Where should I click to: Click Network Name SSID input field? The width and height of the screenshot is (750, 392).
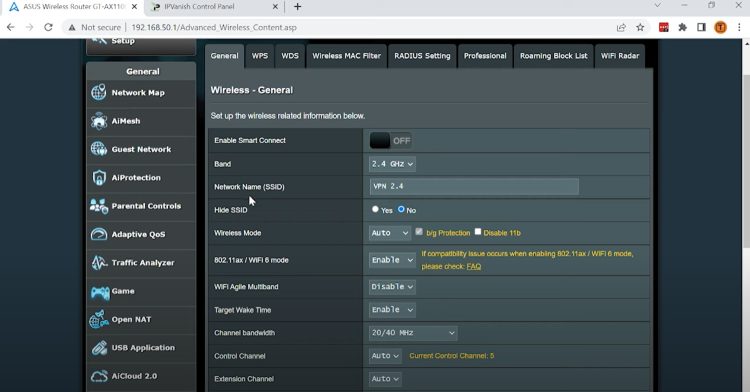point(474,186)
